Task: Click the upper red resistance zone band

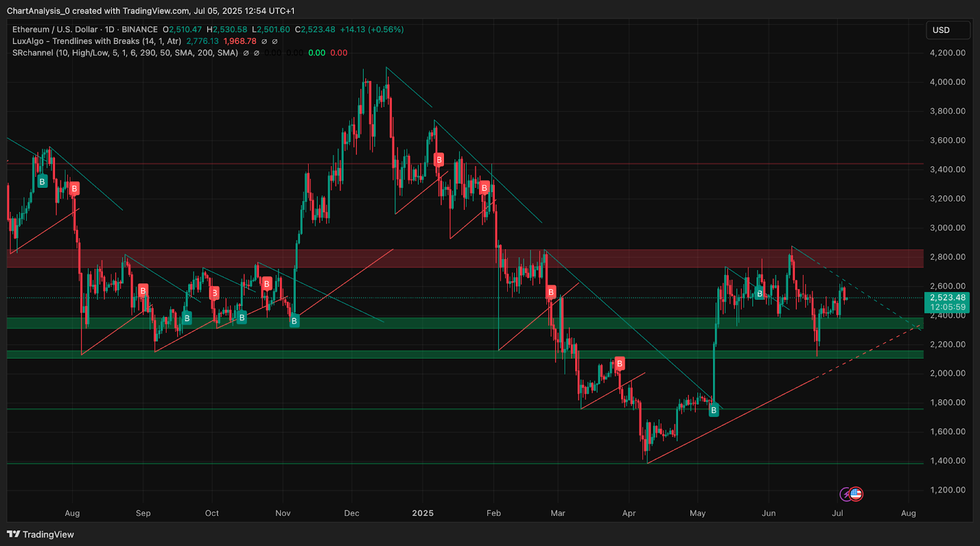Action: tap(465, 258)
